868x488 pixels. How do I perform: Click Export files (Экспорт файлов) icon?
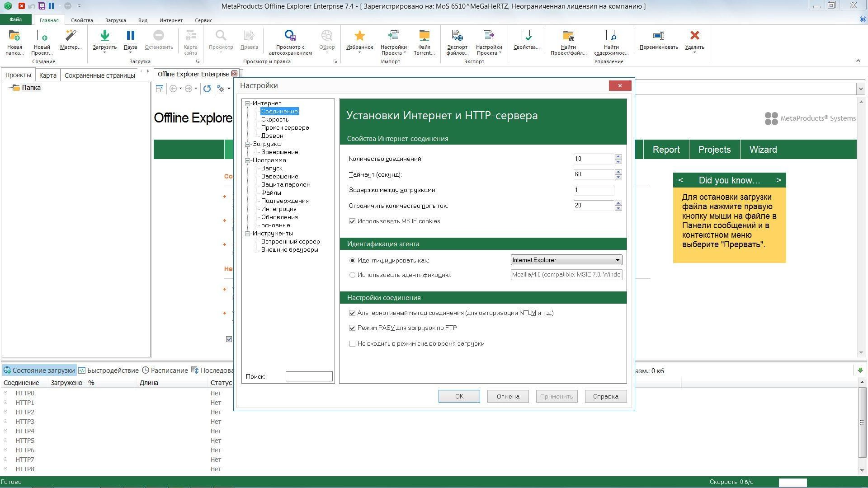coord(457,36)
